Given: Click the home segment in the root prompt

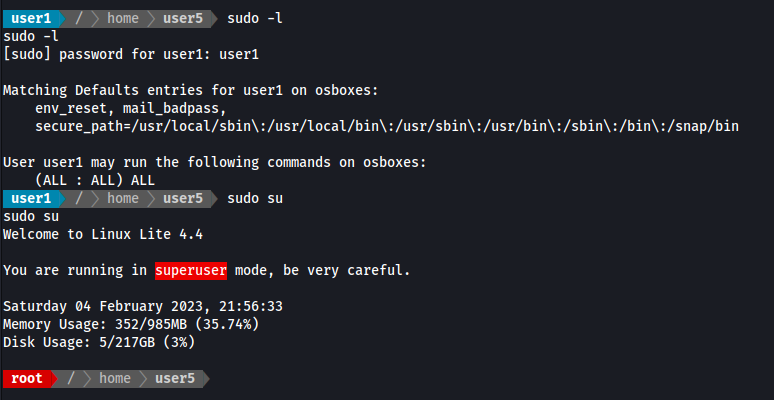Looking at the screenshot, I should 115,378.
